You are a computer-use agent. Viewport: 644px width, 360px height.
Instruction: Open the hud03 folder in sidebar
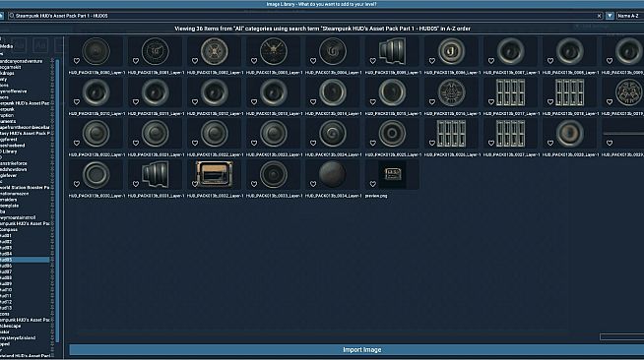6,248
